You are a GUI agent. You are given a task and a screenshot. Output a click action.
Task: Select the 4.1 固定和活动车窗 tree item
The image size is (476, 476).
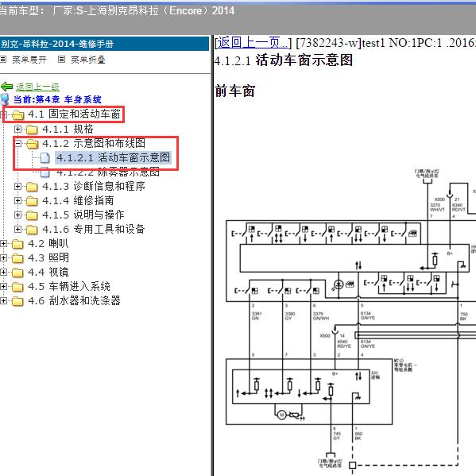(x=74, y=114)
